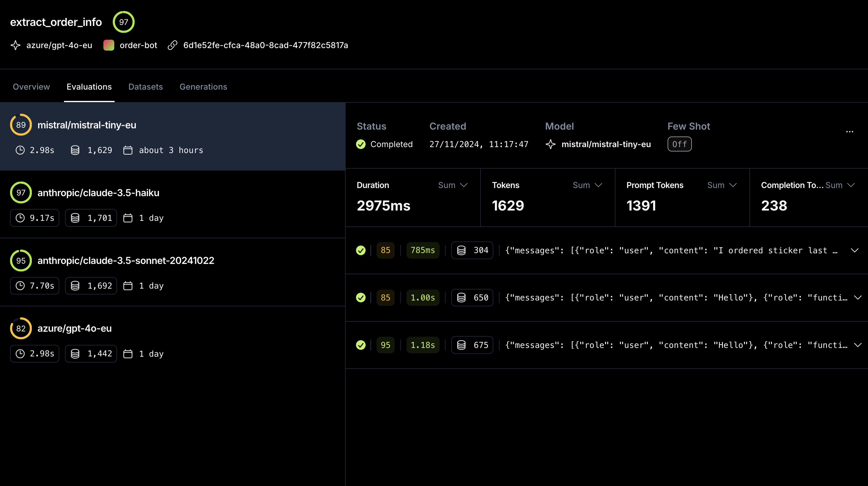Click the model icon next to mistral/mistral-tiny-eu
The height and width of the screenshot is (486, 868).
point(551,144)
